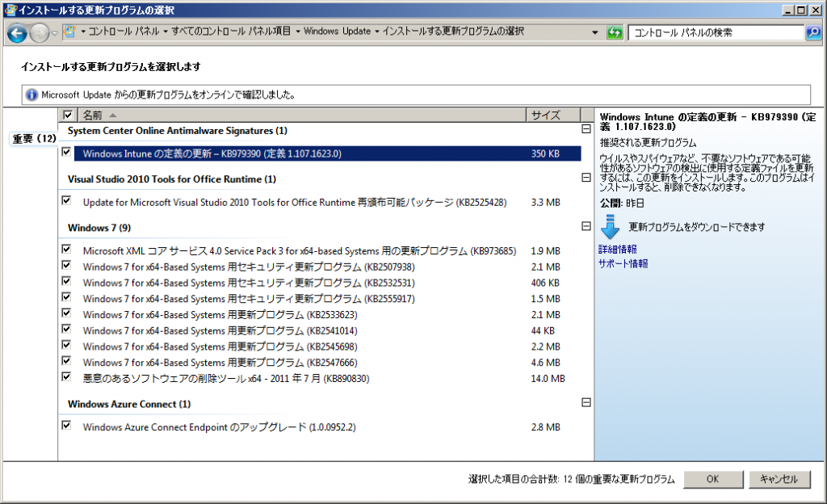Click the Back navigation arrow button
This screenshot has height=504, width=827.
click(17, 33)
